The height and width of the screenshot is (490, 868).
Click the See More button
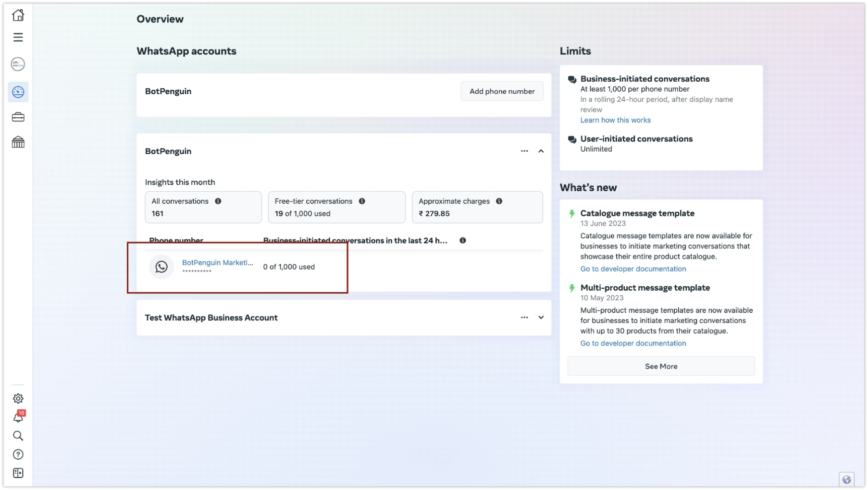[x=661, y=367]
